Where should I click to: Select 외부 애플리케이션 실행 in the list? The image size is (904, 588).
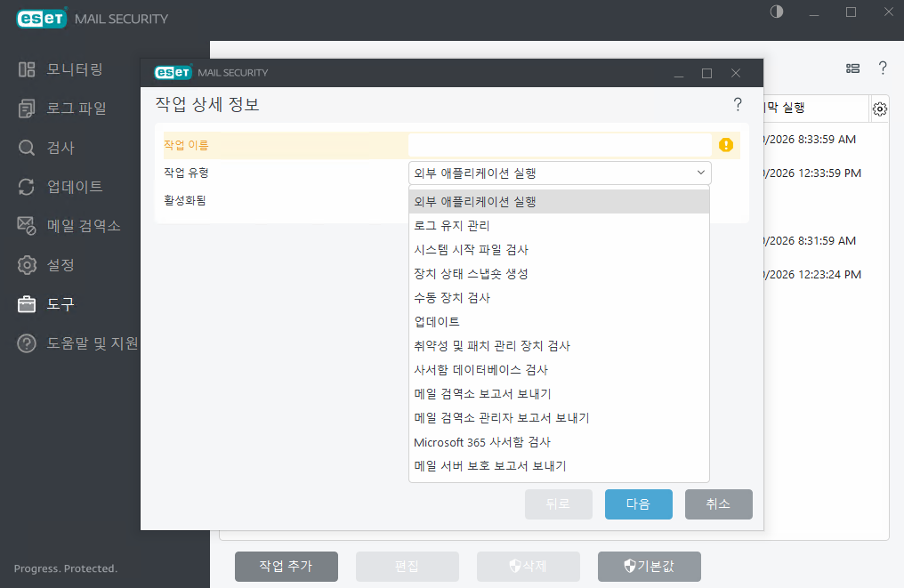[x=559, y=202]
